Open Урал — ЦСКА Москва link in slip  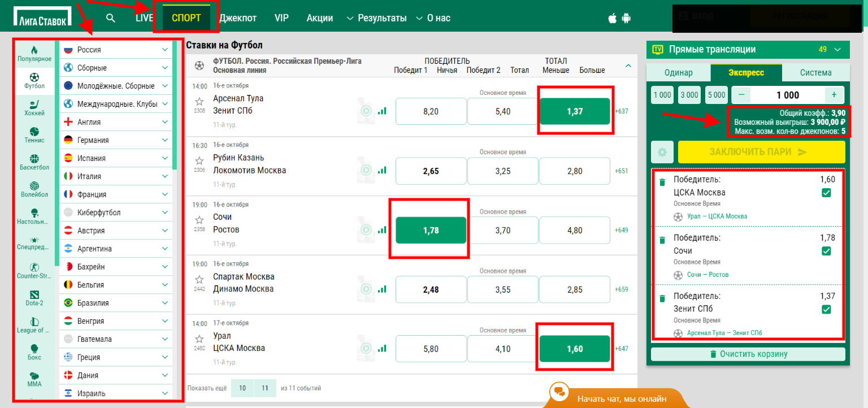[717, 216]
